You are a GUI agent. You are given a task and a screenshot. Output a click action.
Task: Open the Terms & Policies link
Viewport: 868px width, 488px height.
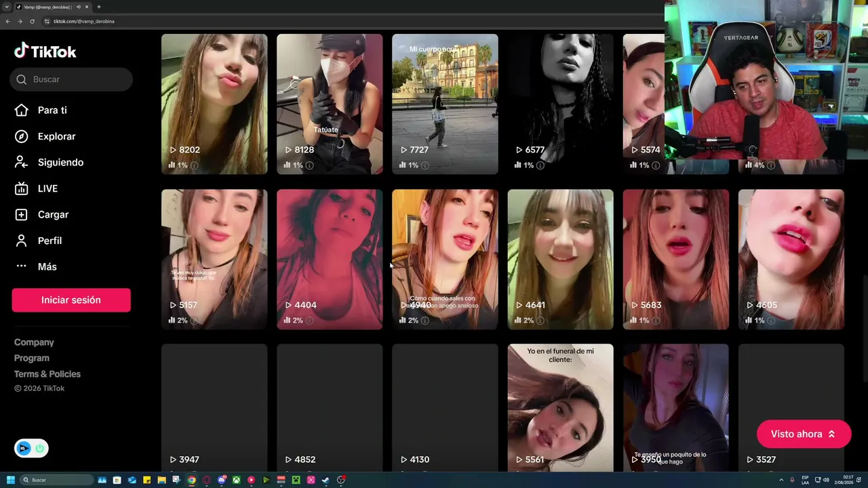tap(47, 374)
